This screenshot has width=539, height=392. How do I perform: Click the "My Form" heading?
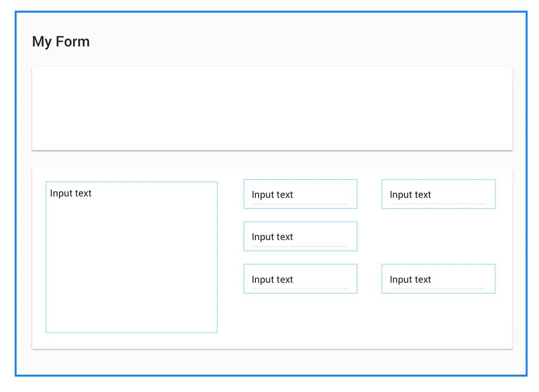(x=61, y=42)
